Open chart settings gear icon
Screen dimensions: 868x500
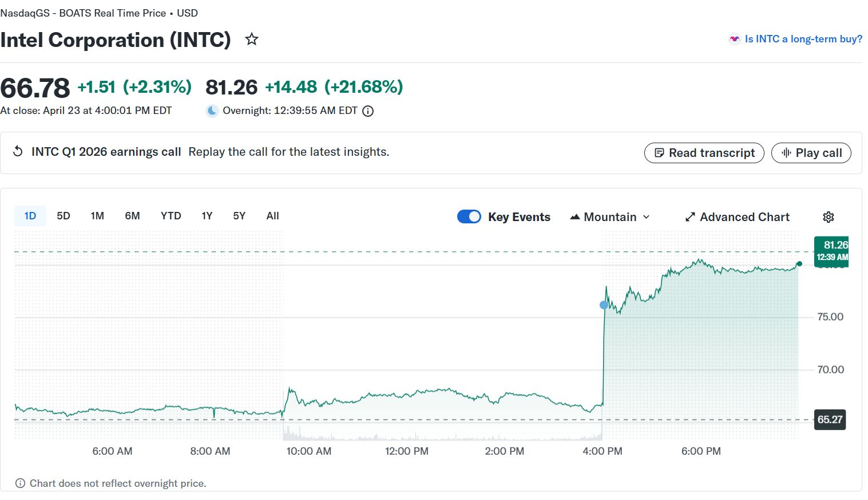point(828,217)
